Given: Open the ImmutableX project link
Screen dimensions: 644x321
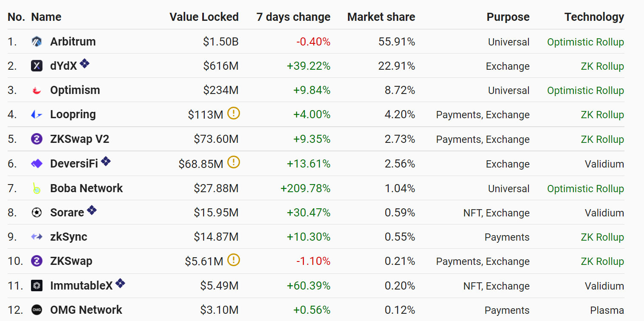Looking at the screenshot, I should pos(82,286).
